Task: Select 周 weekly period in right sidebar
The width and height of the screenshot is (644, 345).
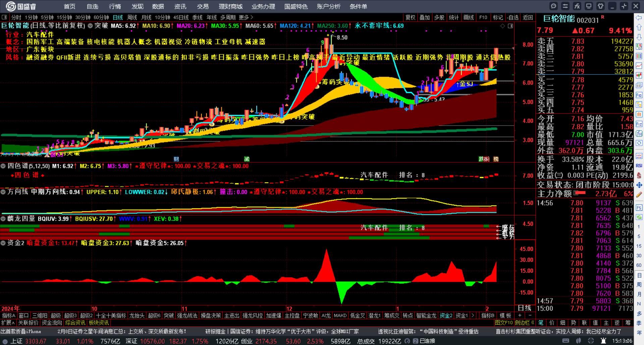Action: click(x=639, y=285)
